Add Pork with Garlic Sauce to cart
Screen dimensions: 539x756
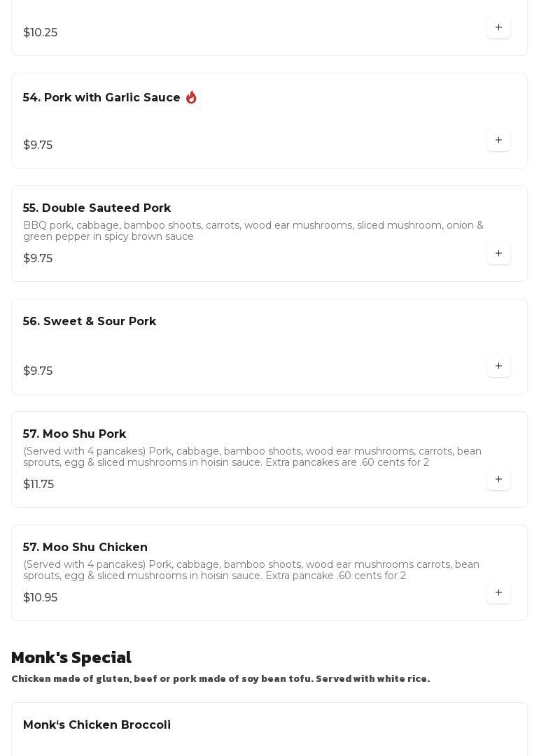tap(498, 141)
